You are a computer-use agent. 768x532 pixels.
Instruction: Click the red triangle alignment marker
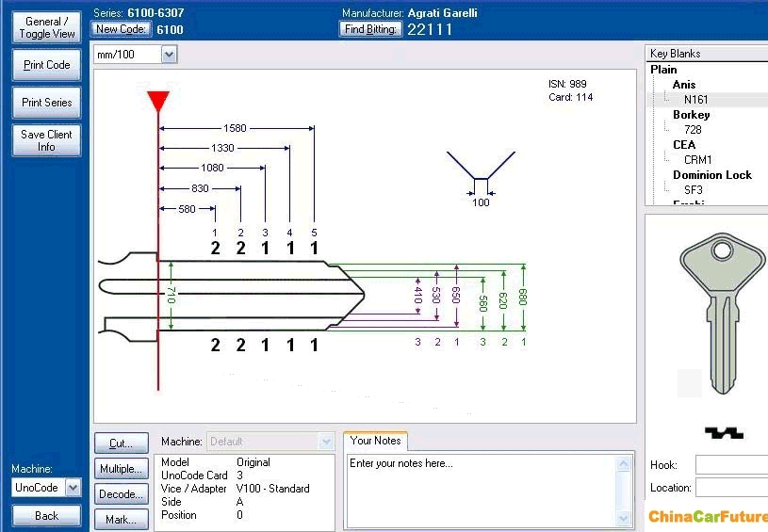(158, 101)
